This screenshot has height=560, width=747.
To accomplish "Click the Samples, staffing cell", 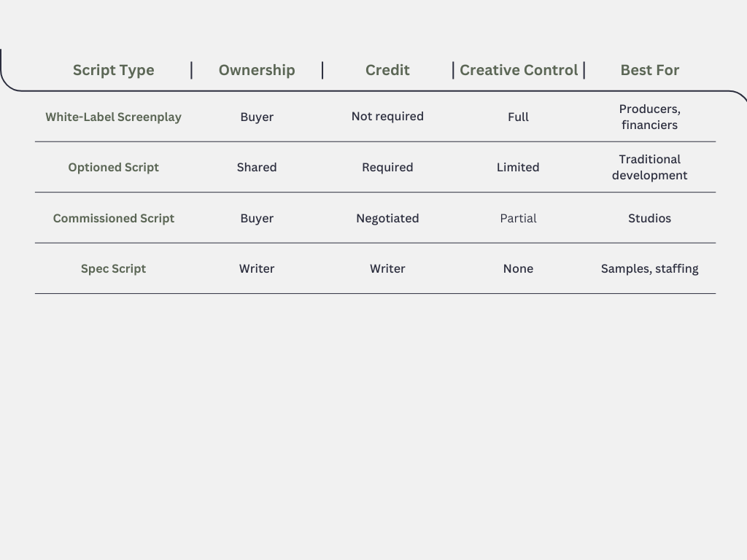I will click(x=649, y=268).
